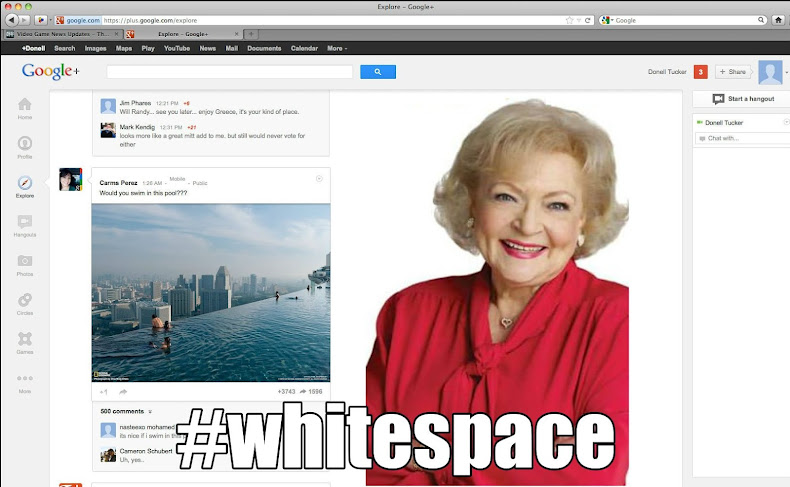Viewport: 790px width, 487px height.
Task: Open the Photos camera icon
Action: click(x=25, y=260)
